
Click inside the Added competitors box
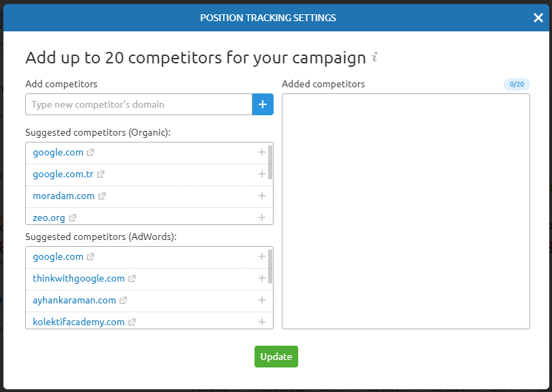[405, 211]
